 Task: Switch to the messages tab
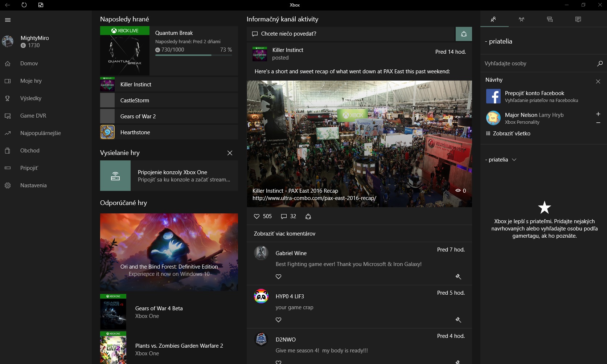tap(550, 19)
